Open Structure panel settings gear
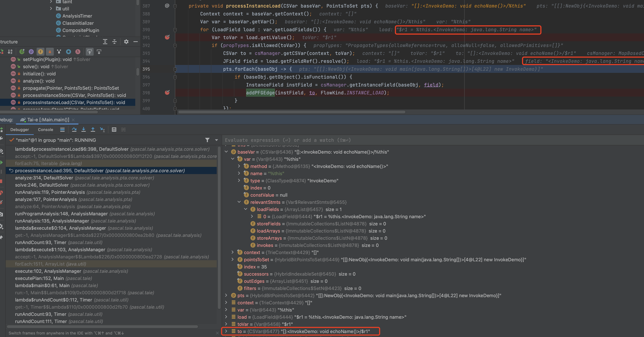This screenshot has height=337, width=644. [126, 42]
